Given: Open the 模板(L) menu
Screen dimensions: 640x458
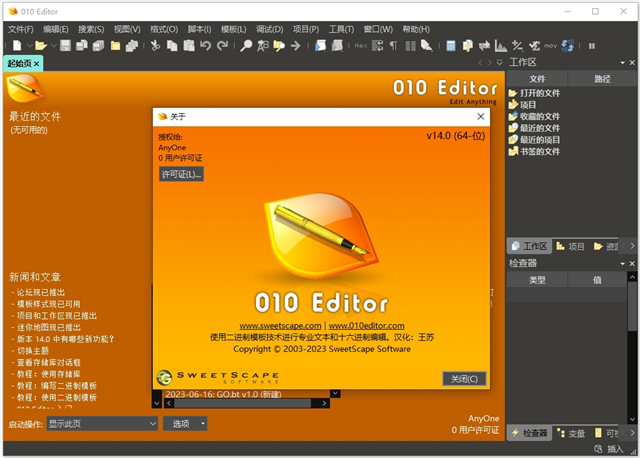Looking at the screenshot, I should click(x=234, y=29).
